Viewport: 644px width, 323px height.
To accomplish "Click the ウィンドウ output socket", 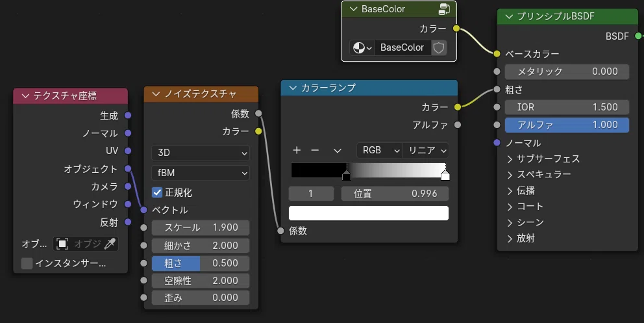I will pos(128,204).
